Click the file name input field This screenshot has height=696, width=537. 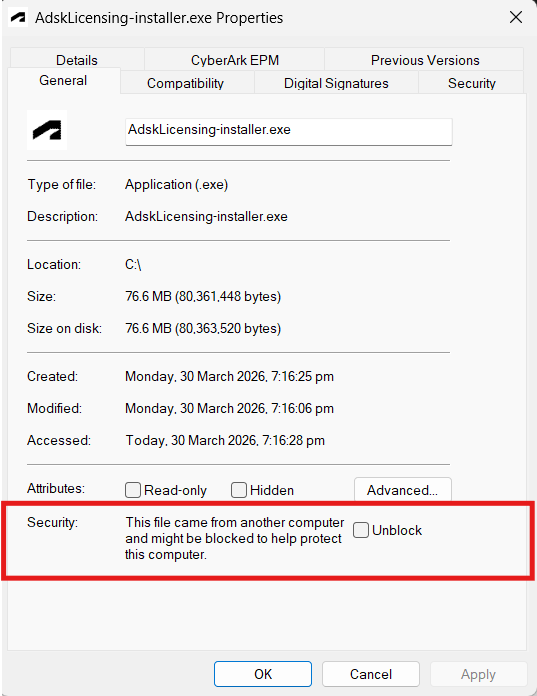click(x=288, y=131)
